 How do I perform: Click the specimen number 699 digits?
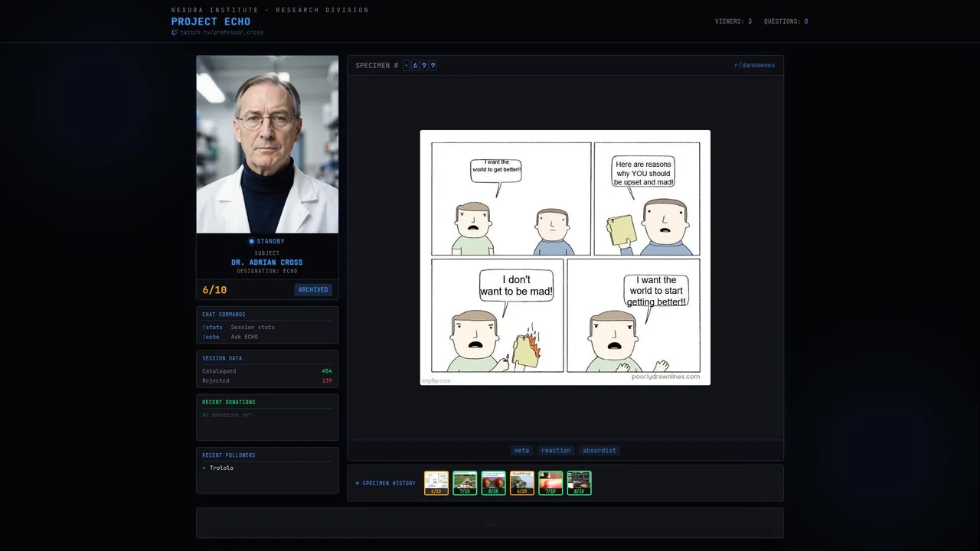tap(424, 65)
